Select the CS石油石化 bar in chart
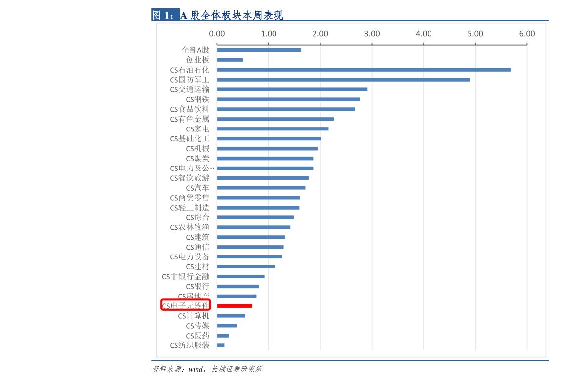 364,70
